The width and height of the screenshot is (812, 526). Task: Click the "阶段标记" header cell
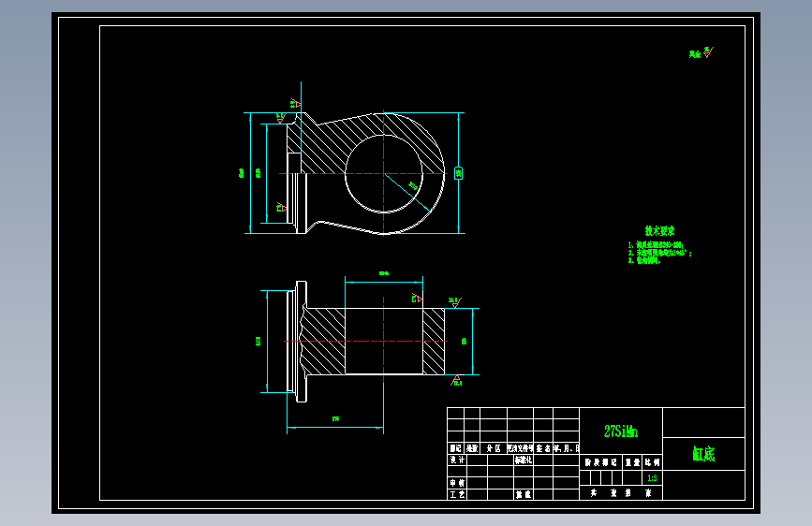click(601, 462)
